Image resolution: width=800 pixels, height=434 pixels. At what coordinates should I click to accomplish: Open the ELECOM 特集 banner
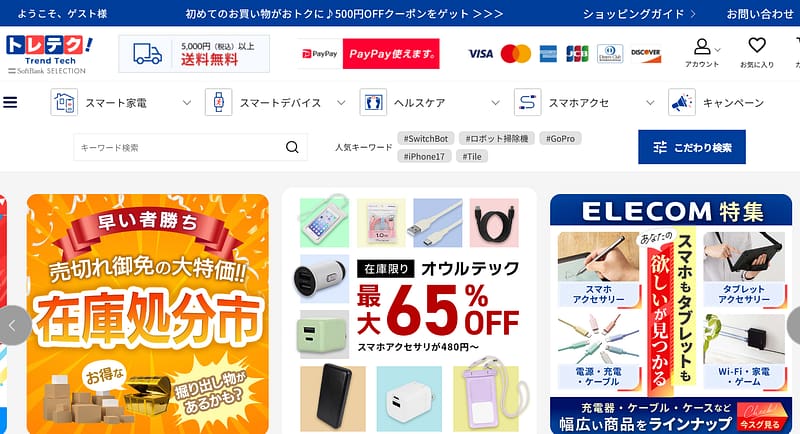671,314
